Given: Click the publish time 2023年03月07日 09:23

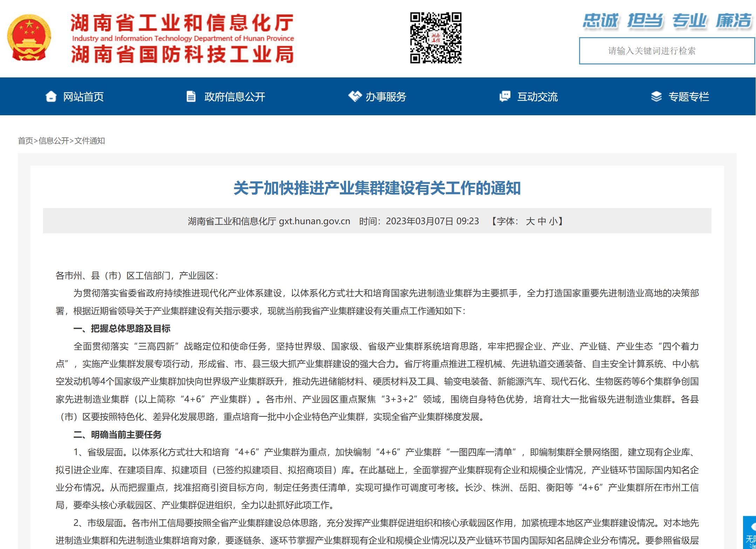Looking at the screenshot, I should (x=432, y=221).
